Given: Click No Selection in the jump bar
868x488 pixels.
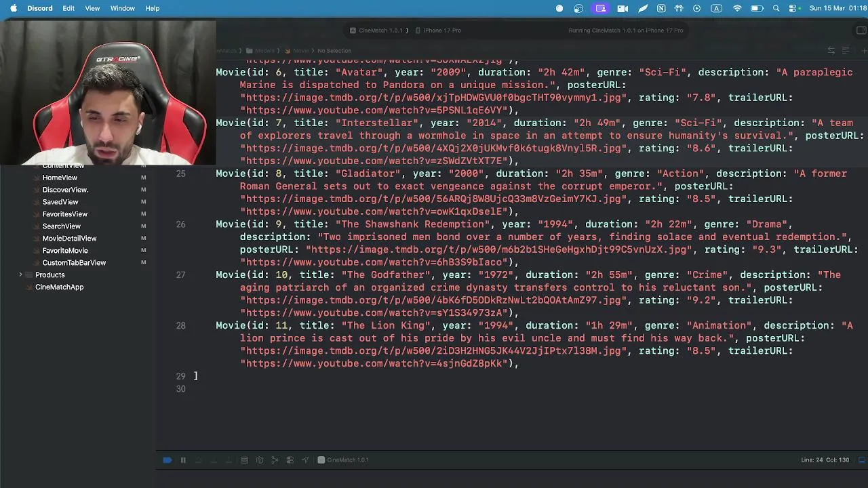Looking at the screenshot, I should (334, 51).
